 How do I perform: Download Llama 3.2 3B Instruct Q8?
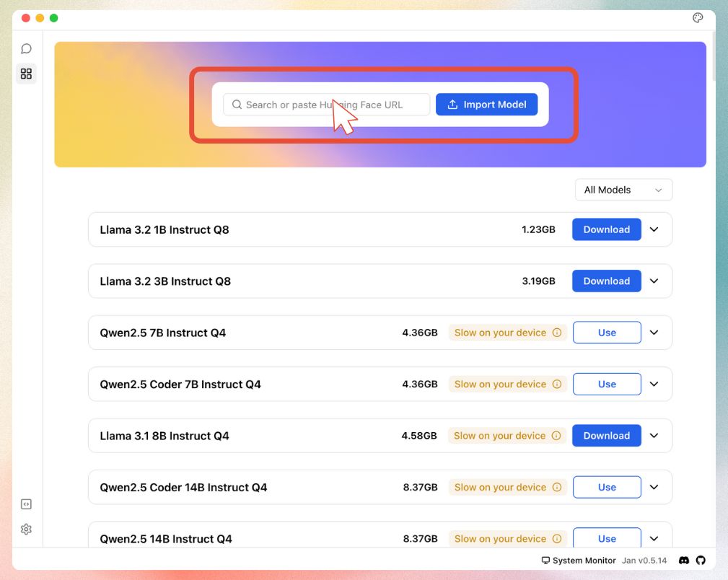(x=606, y=281)
